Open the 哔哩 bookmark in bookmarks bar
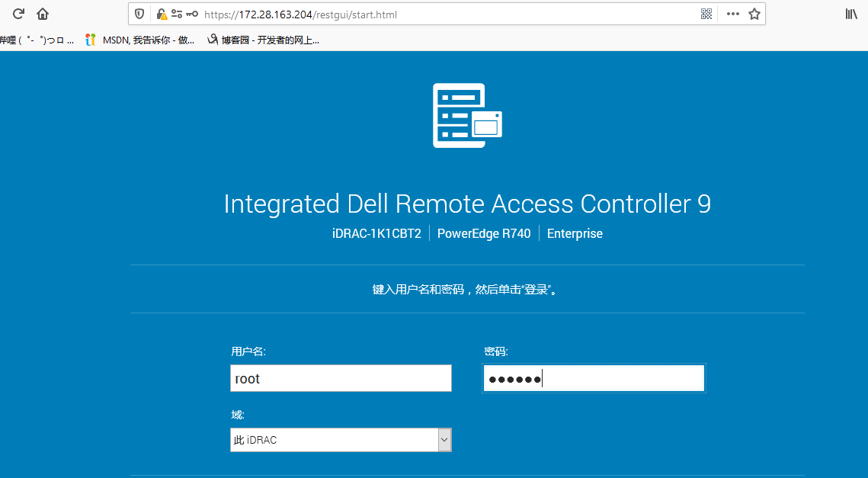 pos(37,40)
